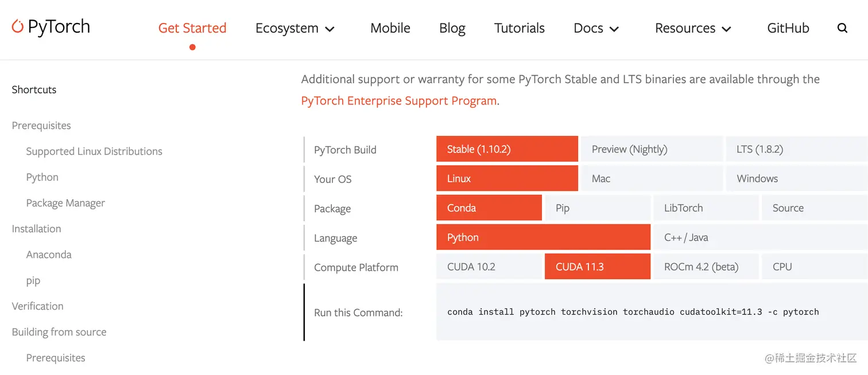The width and height of the screenshot is (868, 375).
Task: Select LTS (1.8.2) build
Action: 797,149
